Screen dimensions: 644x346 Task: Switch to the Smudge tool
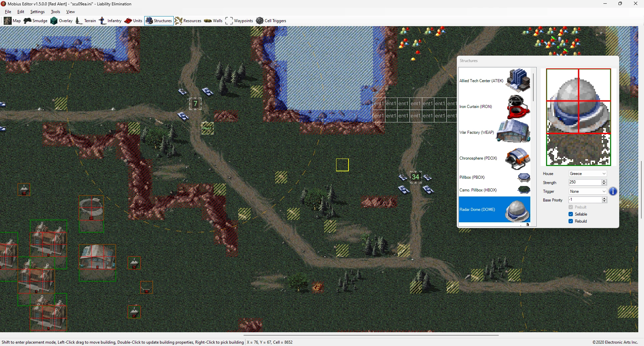pos(36,21)
